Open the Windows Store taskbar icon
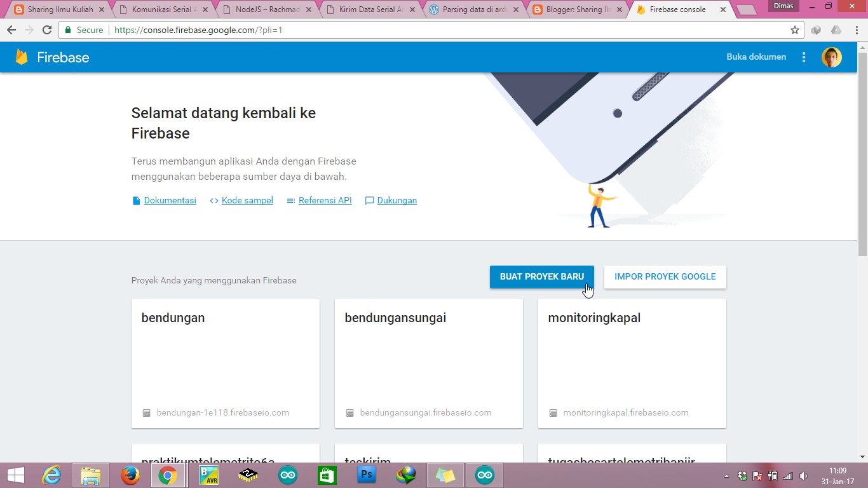Screen dimensions: 868x488 [327, 475]
